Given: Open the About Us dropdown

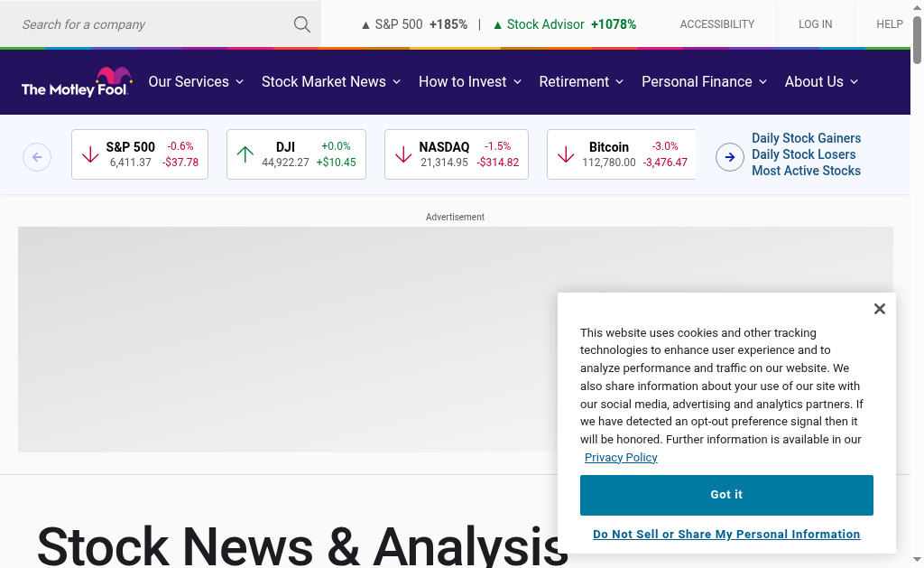Looking at the screenshot, I should click(821, 81).
